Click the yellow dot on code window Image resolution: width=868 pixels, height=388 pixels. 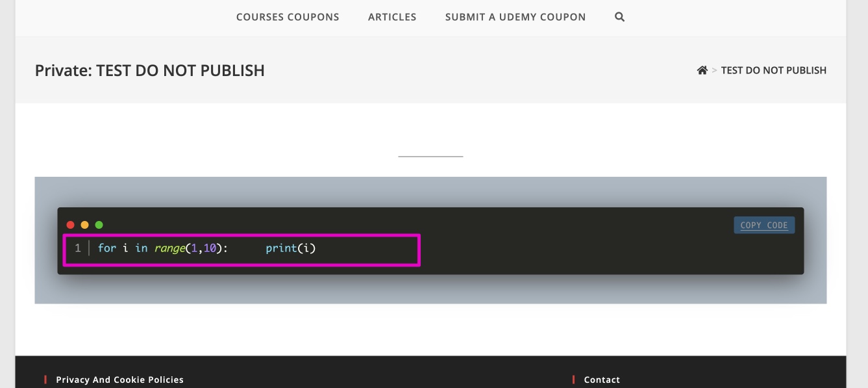[x=85, y=225]
